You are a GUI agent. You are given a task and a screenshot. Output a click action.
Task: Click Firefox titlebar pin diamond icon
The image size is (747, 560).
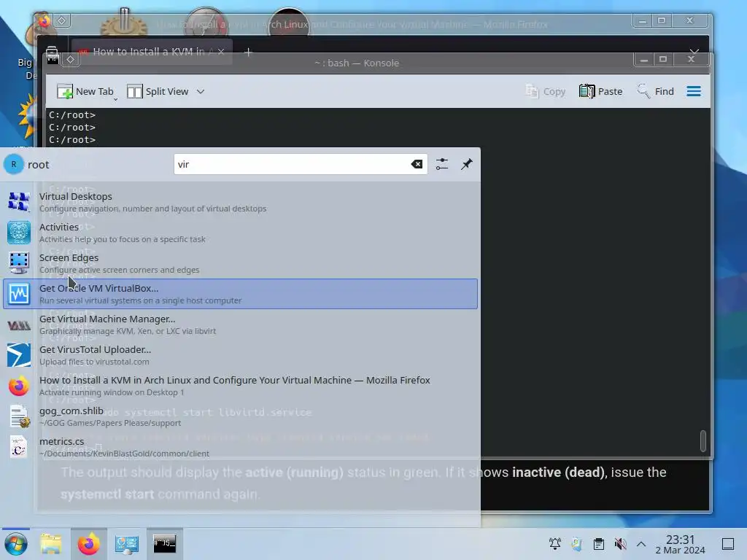click(x=61, y=20)
